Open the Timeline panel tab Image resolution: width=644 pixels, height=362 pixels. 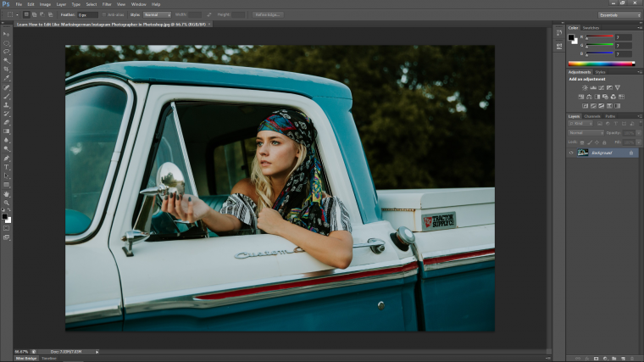(x=49, y=359)
